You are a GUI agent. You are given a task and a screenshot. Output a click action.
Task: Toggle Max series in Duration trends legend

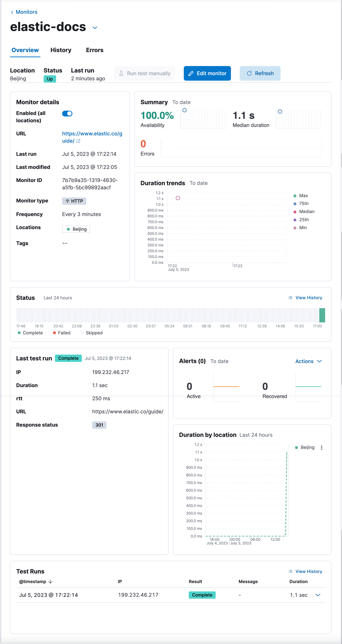303,195
